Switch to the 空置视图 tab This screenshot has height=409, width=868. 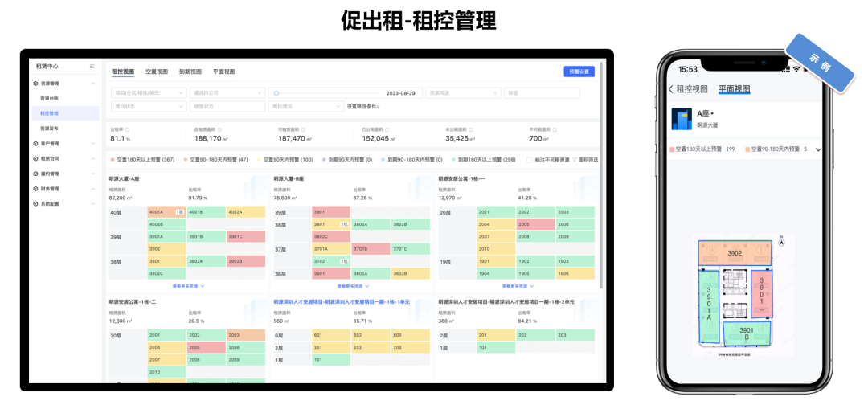157,72
